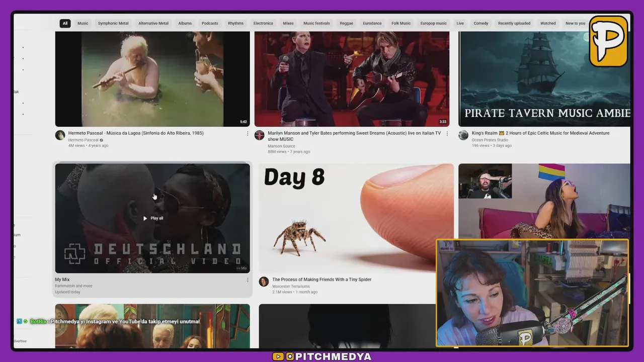Select the Podcasts chip
The height and width of the screenshot is (362, 644).
click(x=210, y=23)
